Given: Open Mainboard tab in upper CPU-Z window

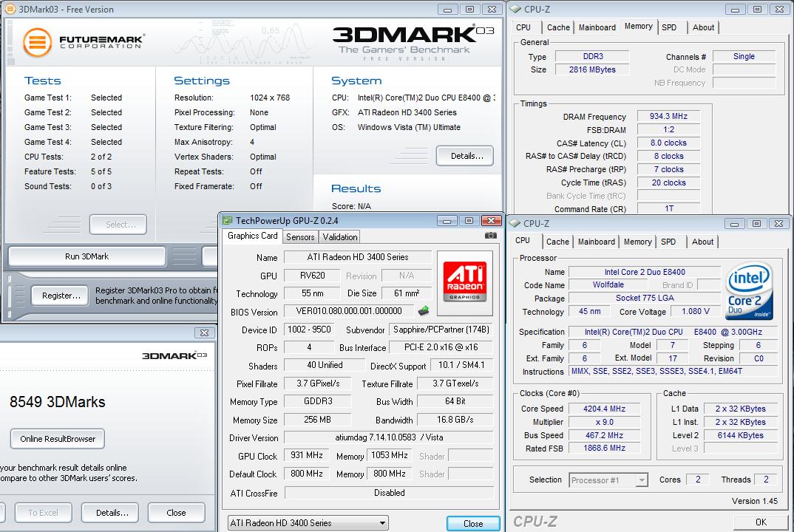Looking at the screenshot, I should [x=597, y=27].
